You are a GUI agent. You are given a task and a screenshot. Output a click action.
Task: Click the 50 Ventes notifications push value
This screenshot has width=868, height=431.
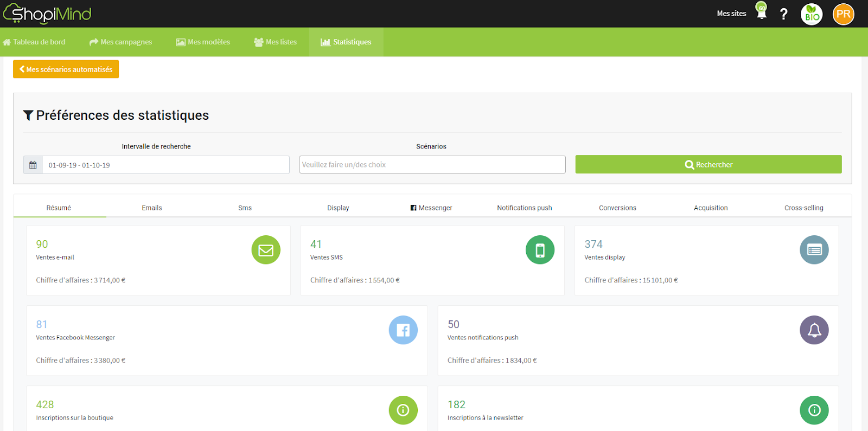pos(454,324)
